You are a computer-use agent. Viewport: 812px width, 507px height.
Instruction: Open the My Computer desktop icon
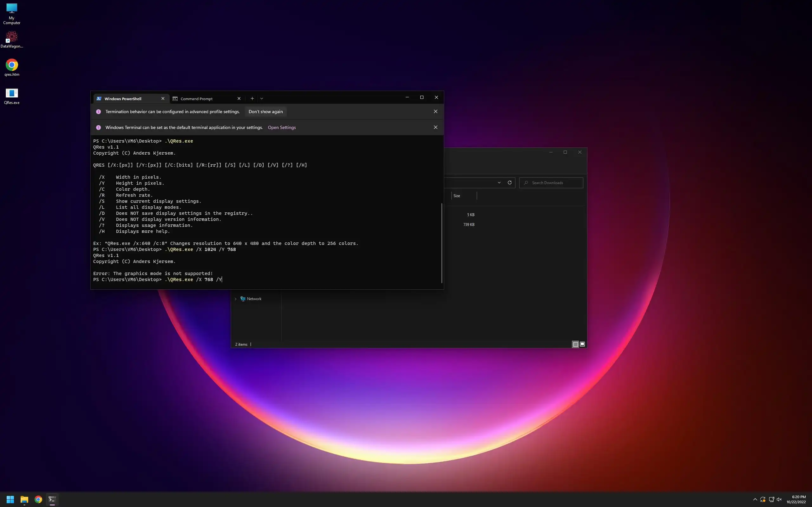tap(12, 13)
